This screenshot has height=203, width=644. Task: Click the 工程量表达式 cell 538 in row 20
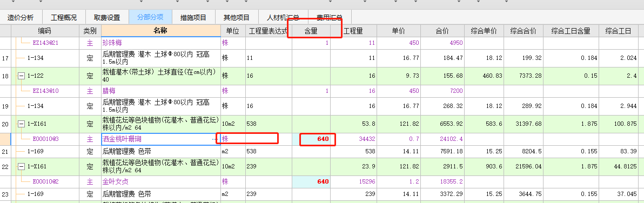point(269,124)
